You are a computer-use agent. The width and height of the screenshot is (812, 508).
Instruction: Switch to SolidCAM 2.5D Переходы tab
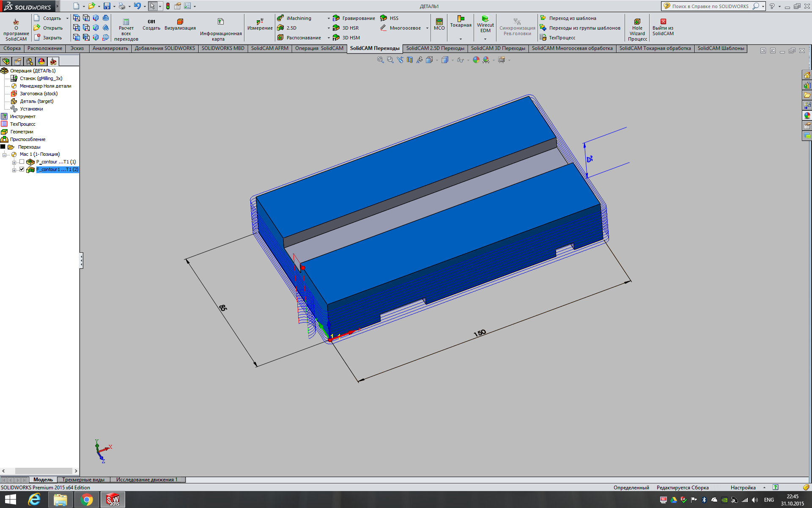435,48
